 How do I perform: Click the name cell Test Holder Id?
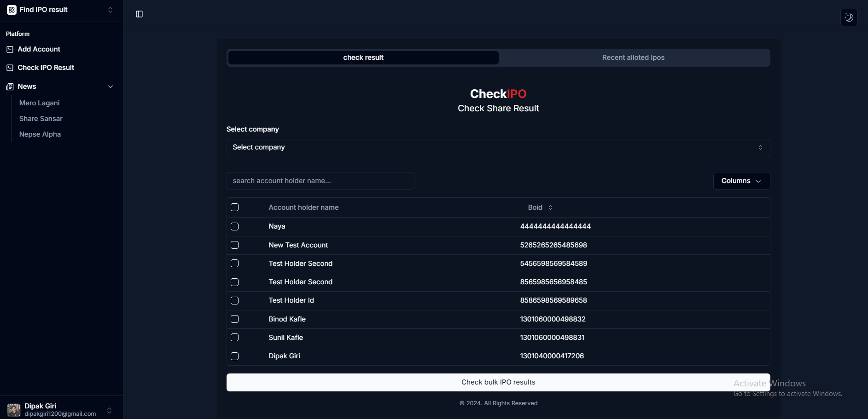[x=291, y=300]
